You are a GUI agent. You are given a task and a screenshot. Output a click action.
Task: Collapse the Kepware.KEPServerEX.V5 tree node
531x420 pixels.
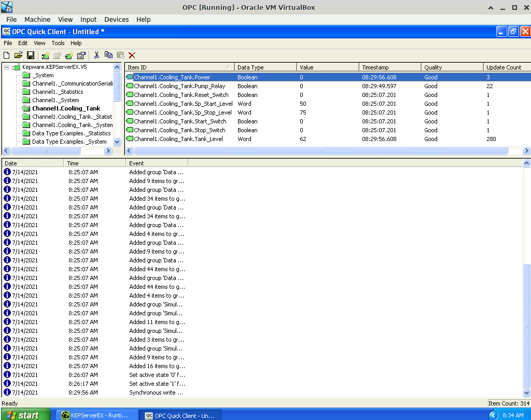coord(6,67)
